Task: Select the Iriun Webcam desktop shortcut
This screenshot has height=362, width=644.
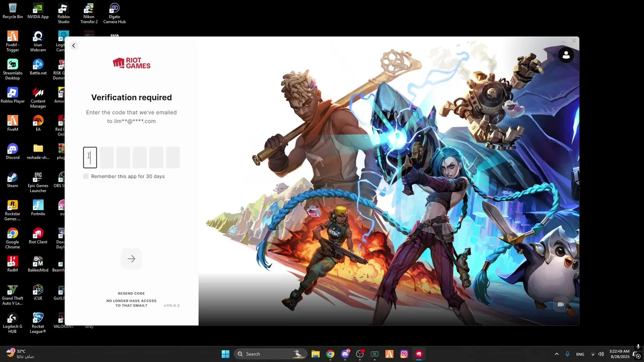Action: (38, 42)
